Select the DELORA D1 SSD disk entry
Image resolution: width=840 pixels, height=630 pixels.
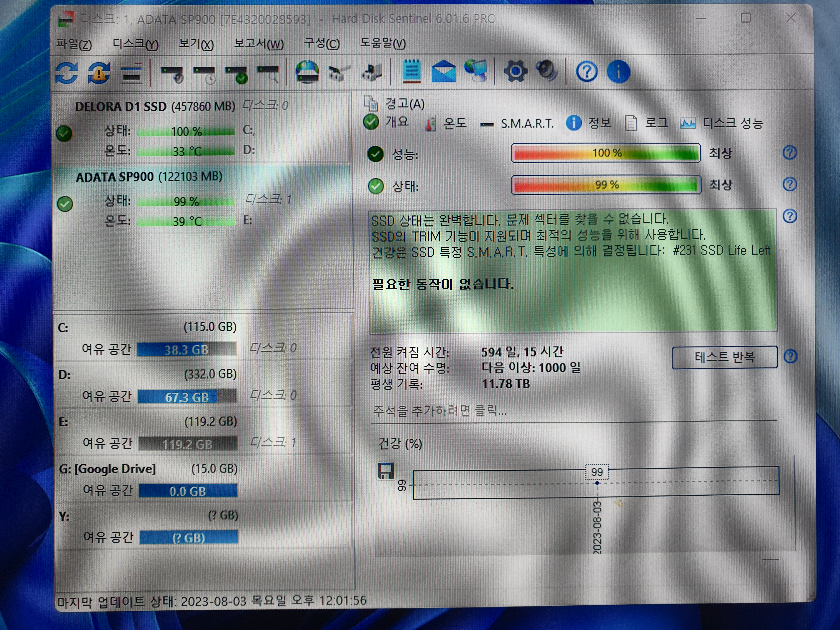tap(202, 128)
